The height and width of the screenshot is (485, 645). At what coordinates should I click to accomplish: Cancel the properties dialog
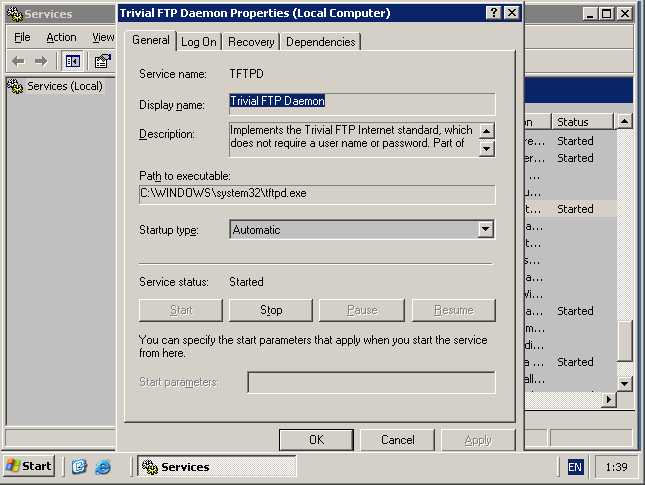pyautogui.click(x=397, y=440)
